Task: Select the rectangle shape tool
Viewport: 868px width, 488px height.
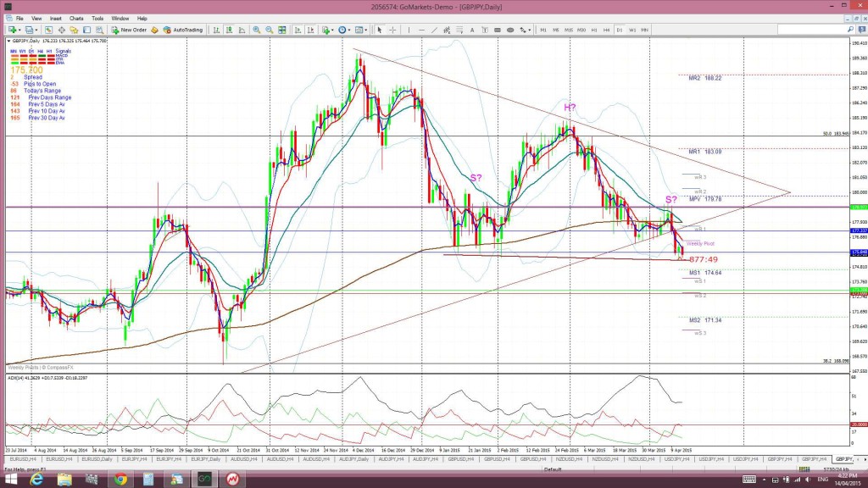Action: (x=497, y=30)
